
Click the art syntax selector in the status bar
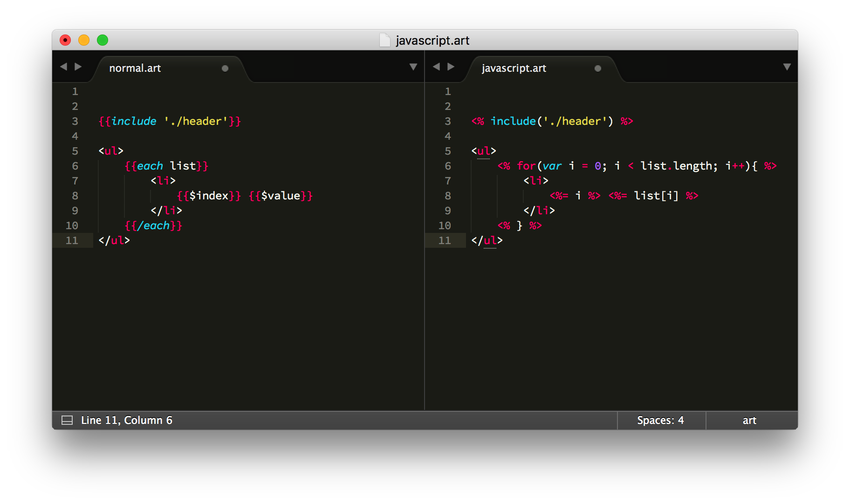[749, 420]
